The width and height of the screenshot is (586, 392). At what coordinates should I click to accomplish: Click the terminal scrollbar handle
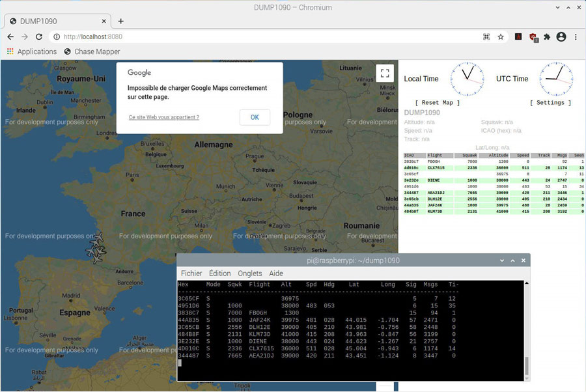527,366
